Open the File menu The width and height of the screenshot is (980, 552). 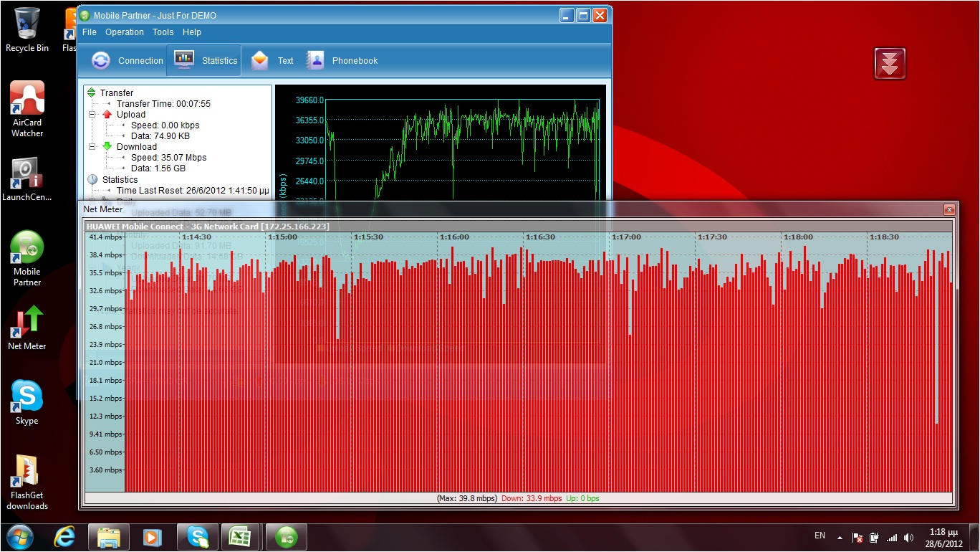coord(90,32)
